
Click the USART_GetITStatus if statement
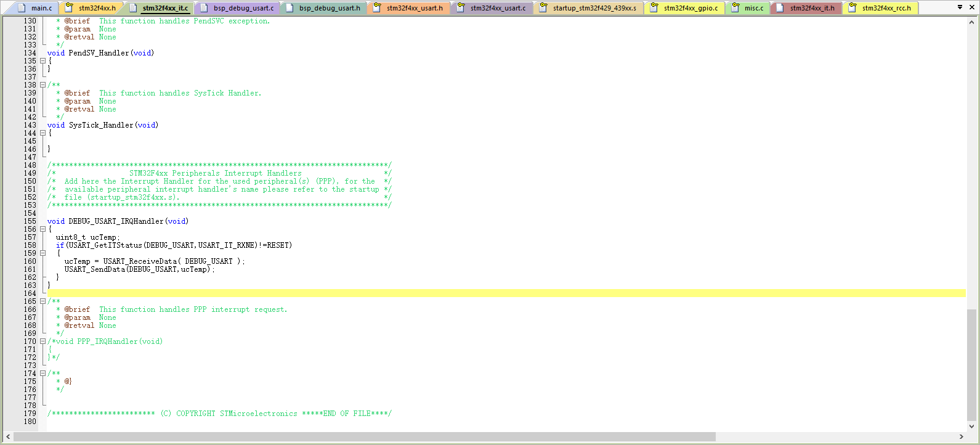174,245
